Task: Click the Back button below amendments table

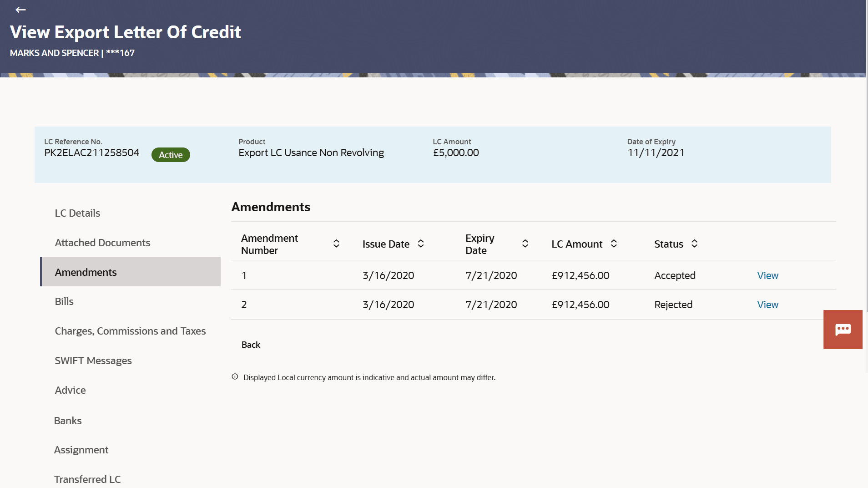Action: (x=251, y=345)
